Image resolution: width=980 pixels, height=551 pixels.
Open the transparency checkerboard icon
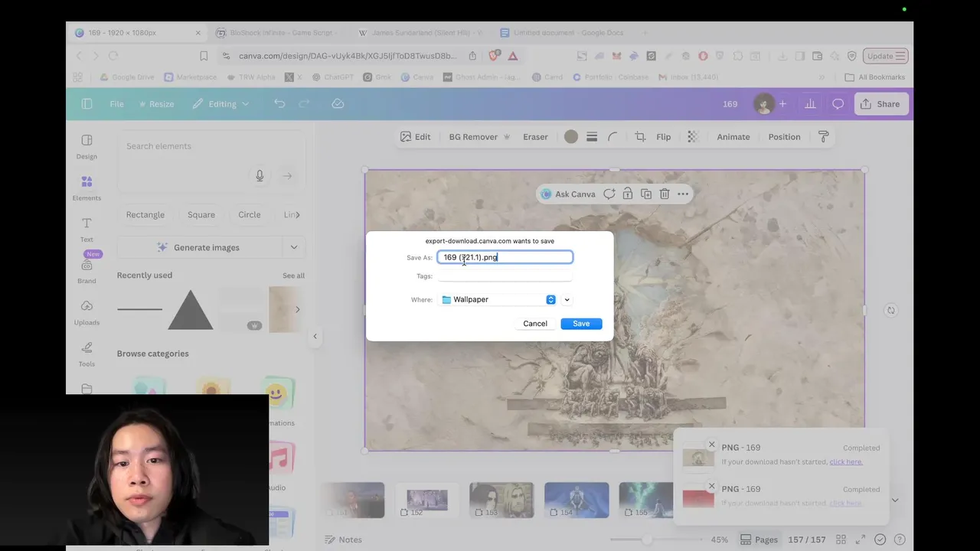tap(692, 137)
